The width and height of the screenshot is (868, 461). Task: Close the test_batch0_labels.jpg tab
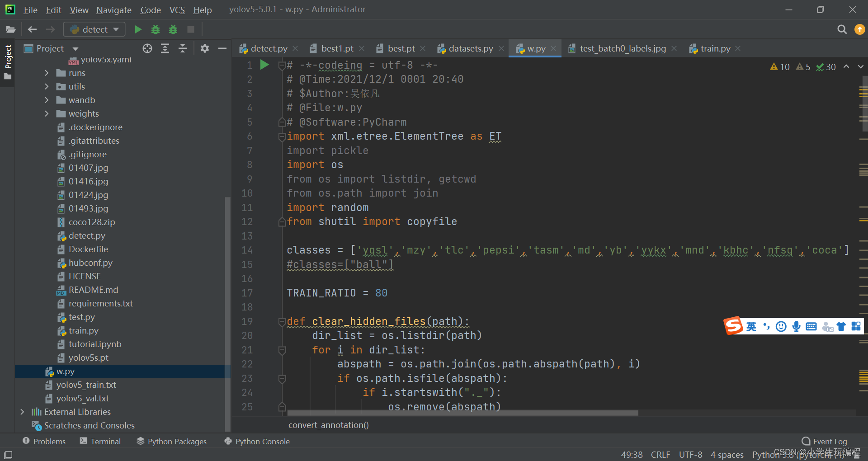click(x=674, y=48)
